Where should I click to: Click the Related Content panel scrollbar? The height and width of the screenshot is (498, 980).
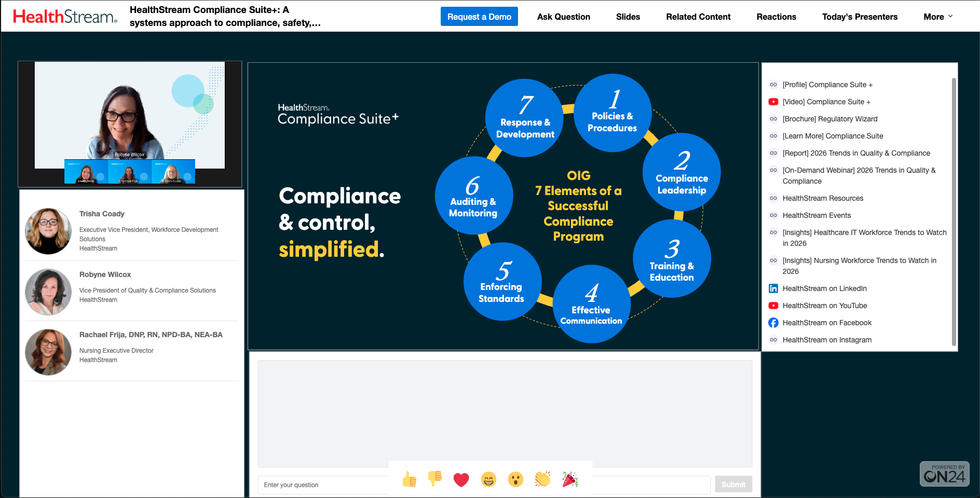click(x=954, y=212)
